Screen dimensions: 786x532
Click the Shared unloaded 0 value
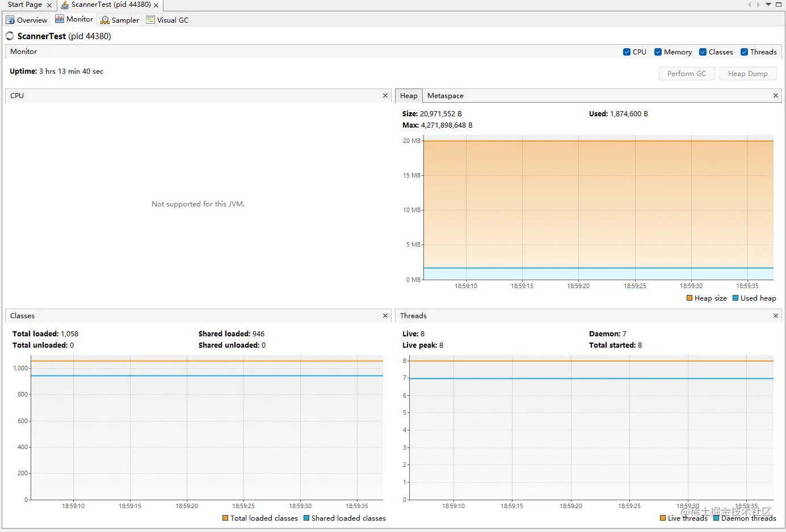tap(264, 345)
